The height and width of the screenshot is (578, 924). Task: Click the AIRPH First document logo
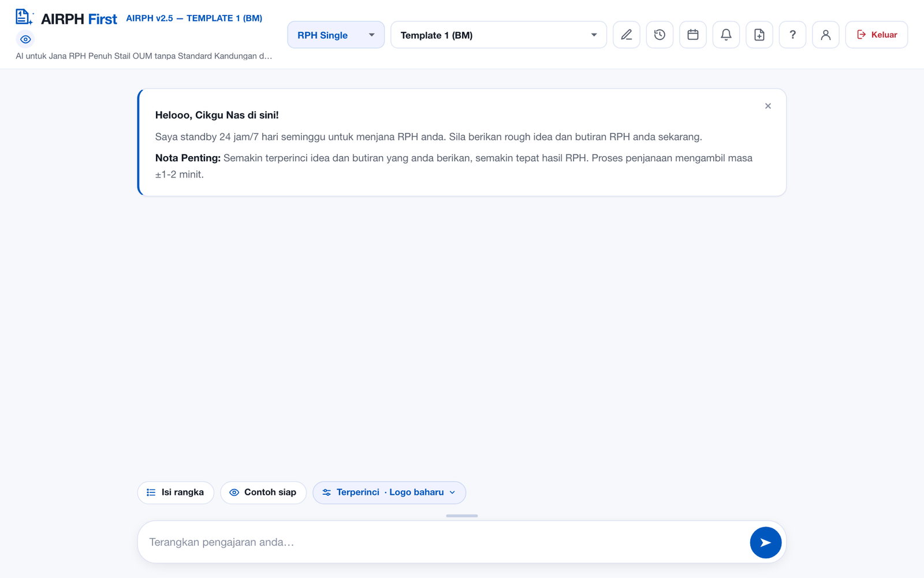pyautogui.click(x=24, y=17)
